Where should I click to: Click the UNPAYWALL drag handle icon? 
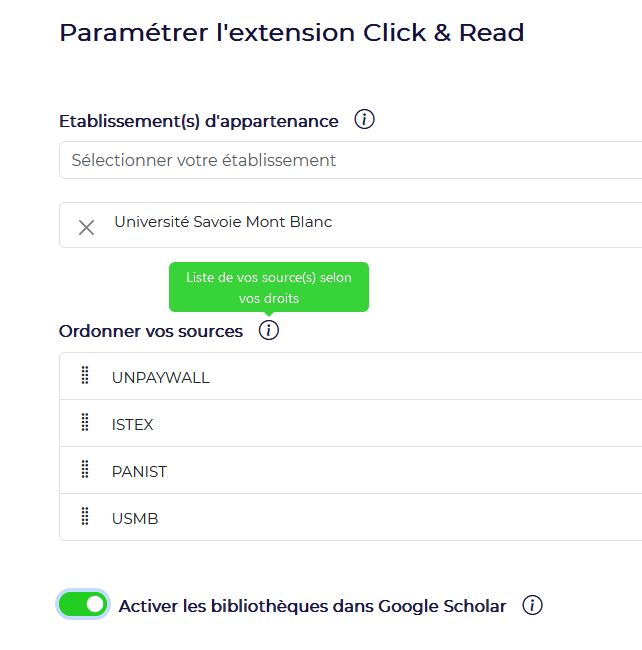(x=85, y=376)
